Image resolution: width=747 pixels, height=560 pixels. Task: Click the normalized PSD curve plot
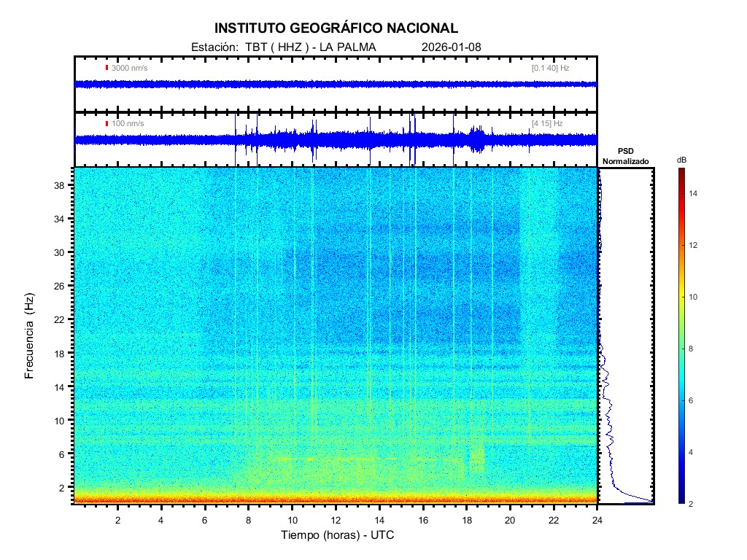click(x=625, y=335)
